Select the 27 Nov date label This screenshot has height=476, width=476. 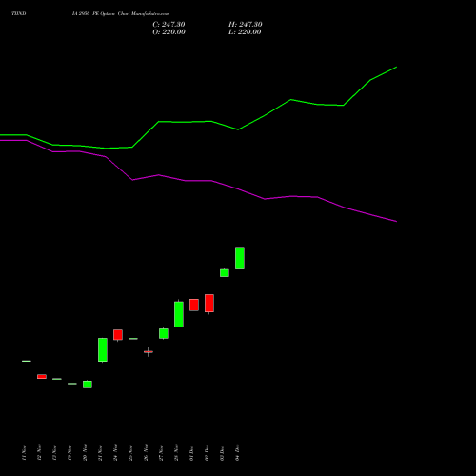[x=161, y=452]
